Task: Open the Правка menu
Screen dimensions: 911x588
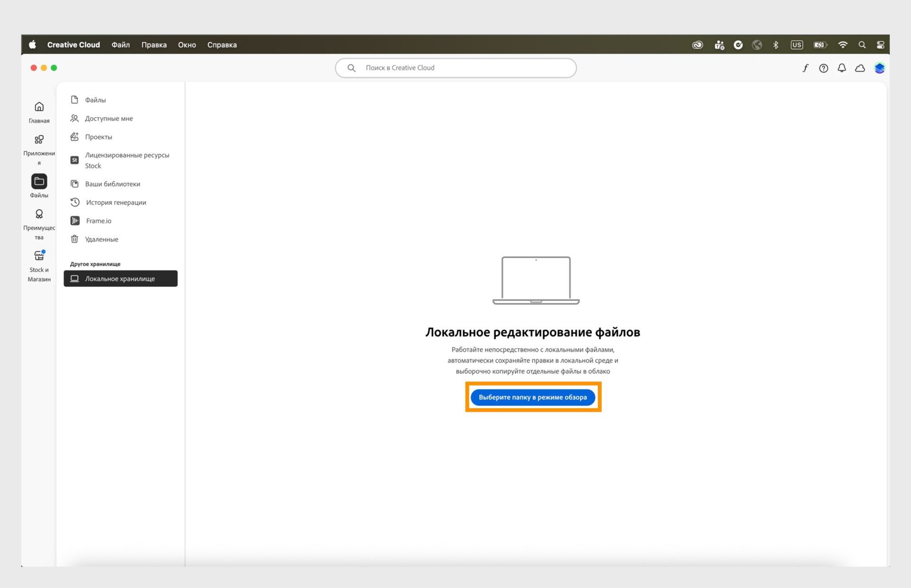Action: [x=154, y=45]
